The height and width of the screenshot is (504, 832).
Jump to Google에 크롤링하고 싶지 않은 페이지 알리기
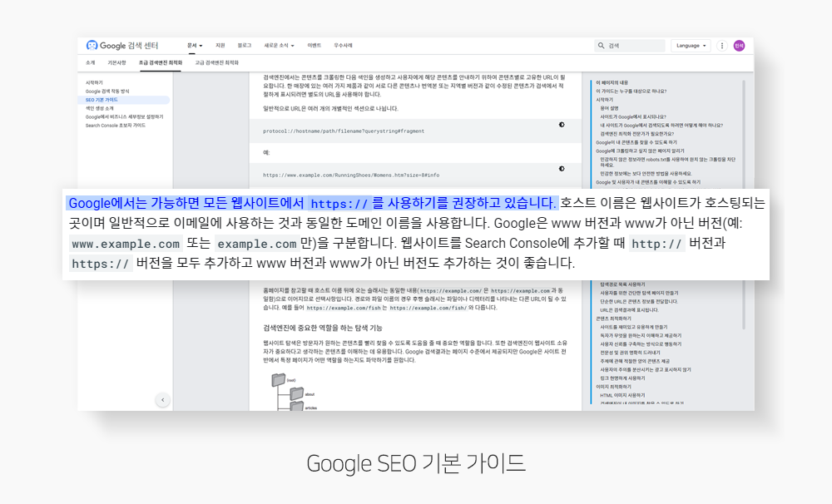tap(640, 151)
